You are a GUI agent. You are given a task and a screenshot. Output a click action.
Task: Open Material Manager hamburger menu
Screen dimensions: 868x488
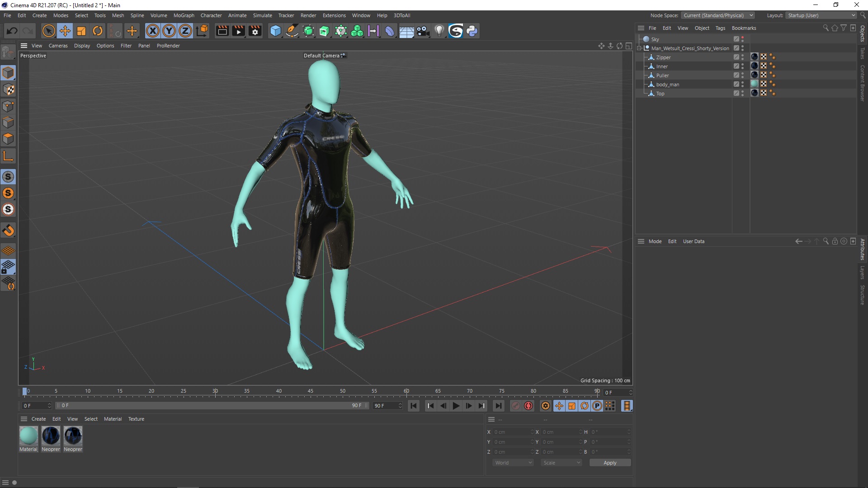tap(24, 419)
